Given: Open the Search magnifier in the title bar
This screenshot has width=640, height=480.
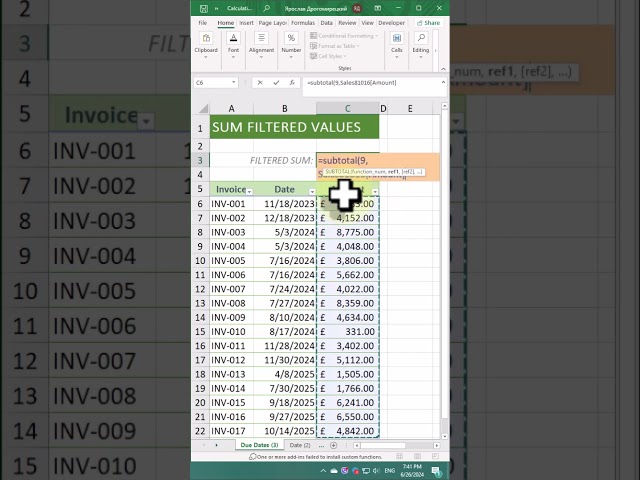Looking at the screenshot, I should pyautogui.click(x=266, y=8).
